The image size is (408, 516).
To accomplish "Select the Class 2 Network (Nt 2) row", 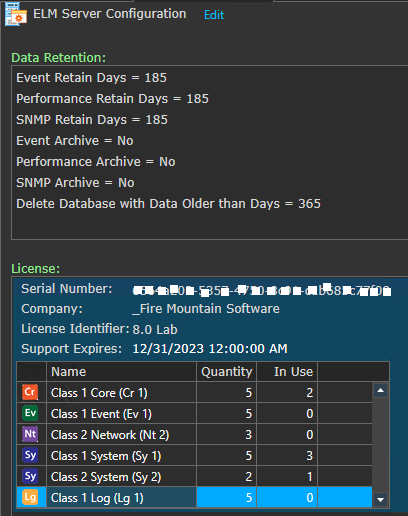I will pyautogui.click(x=194, y=434).
